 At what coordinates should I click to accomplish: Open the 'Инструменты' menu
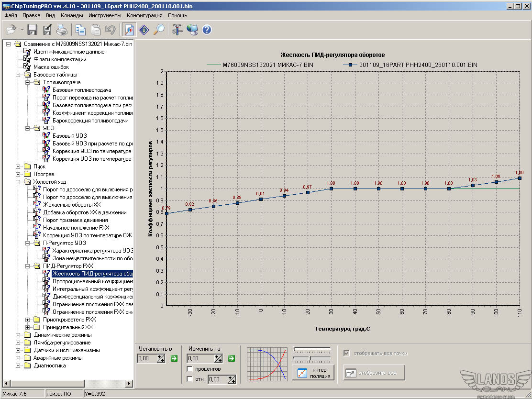pyautogui.click(x=105, y=15)
